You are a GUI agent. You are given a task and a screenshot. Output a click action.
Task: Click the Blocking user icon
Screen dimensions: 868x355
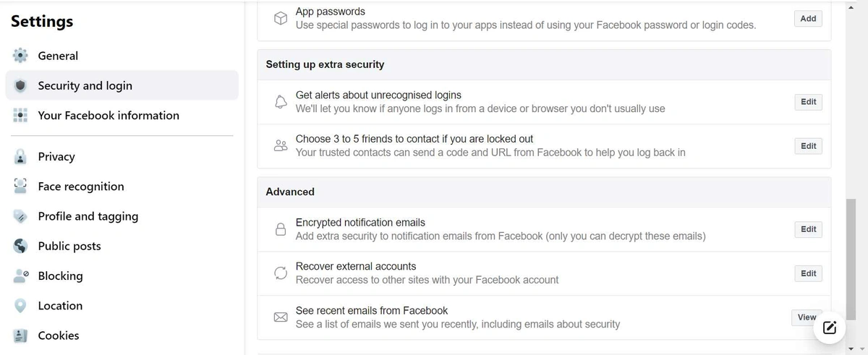(x=21, y=275)
